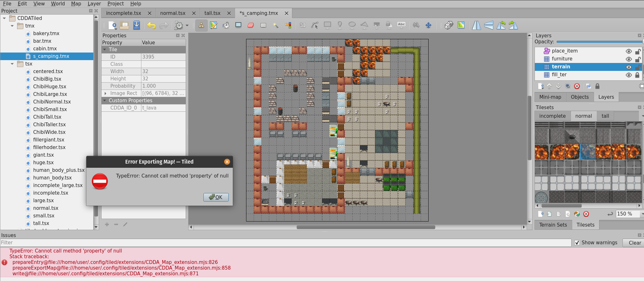644x281 pixels.
Task: Click the Flip Horizontally icon
Action: coord(476,25)
